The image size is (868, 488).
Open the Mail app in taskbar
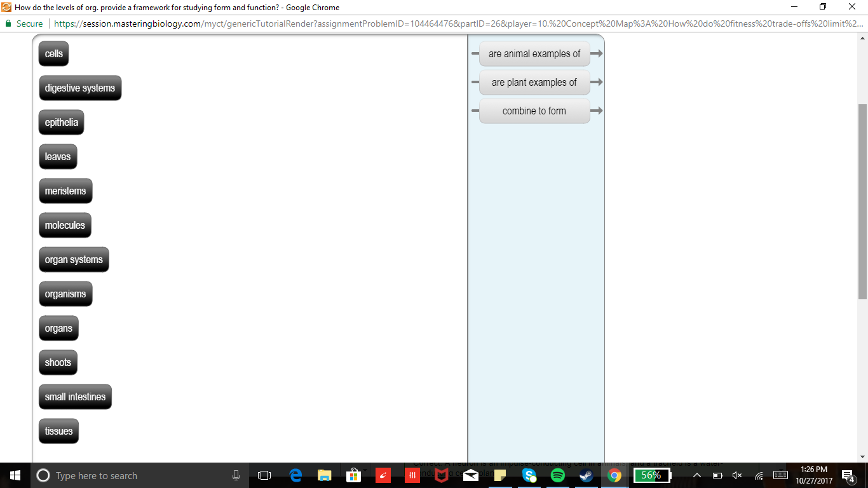471,475
